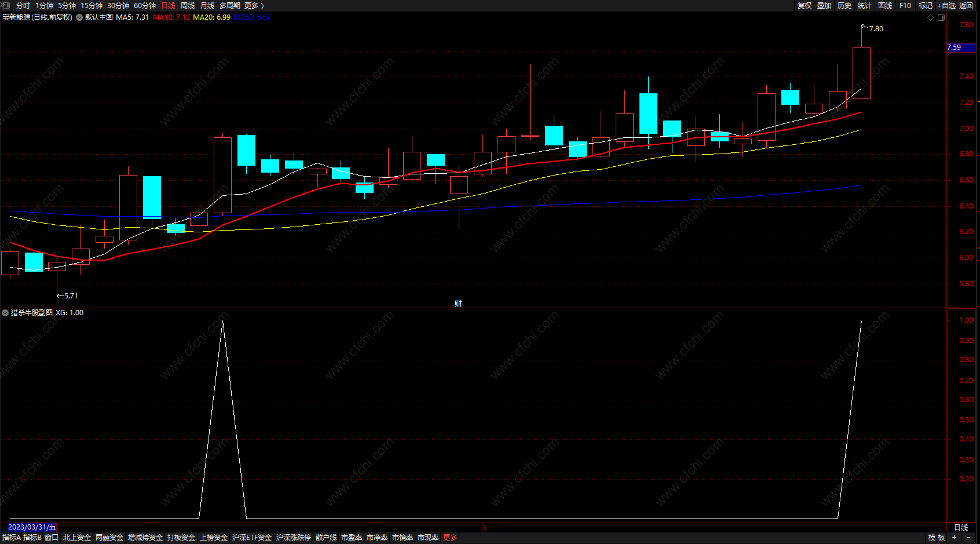Click the 叠加 overlay button
Image resolution: width=980 pixels, height=544 pixels.
[x=824, y=6]
